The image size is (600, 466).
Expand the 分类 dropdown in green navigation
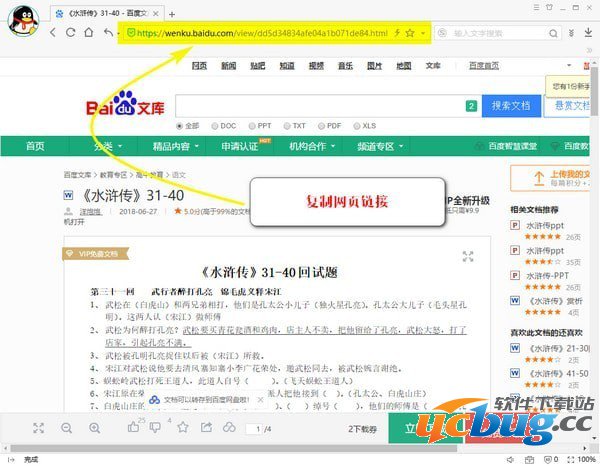click(120, 146)
